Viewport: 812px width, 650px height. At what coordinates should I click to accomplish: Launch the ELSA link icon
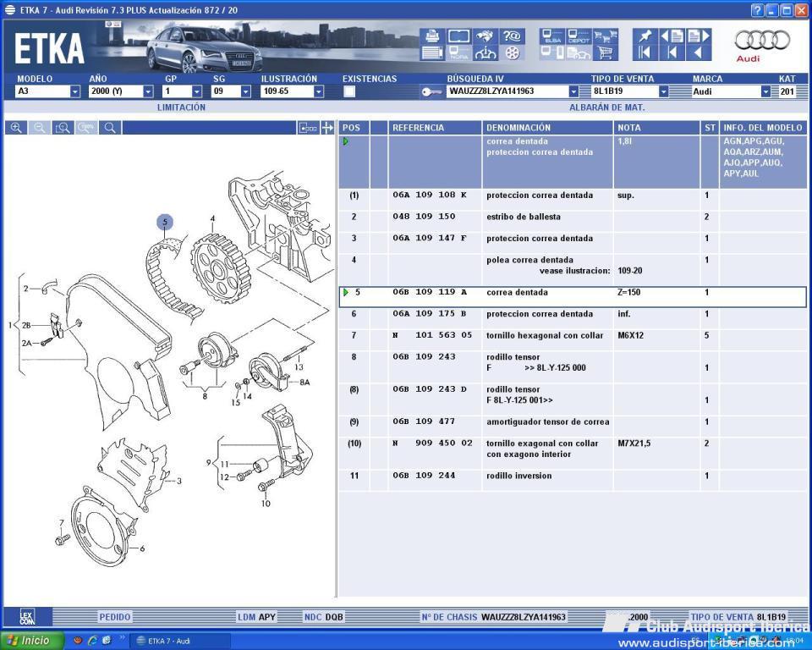pos(552,36)
